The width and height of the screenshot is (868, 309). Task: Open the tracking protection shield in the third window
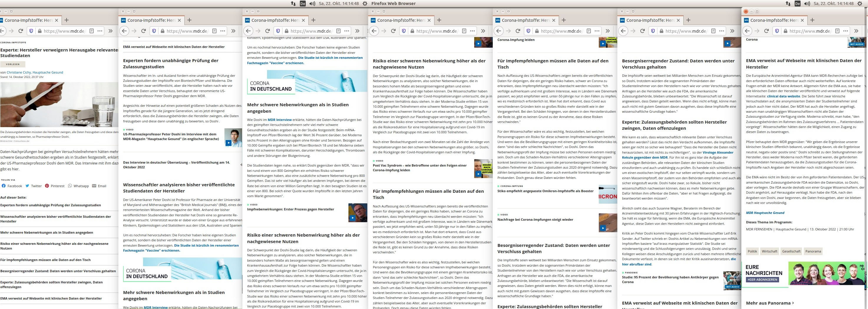coord(278,31)
